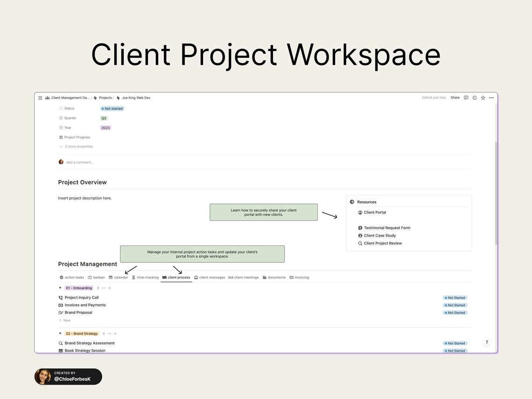Collapse the 01 - Onboarding group
532x399 pixels.
click(60, 288)
